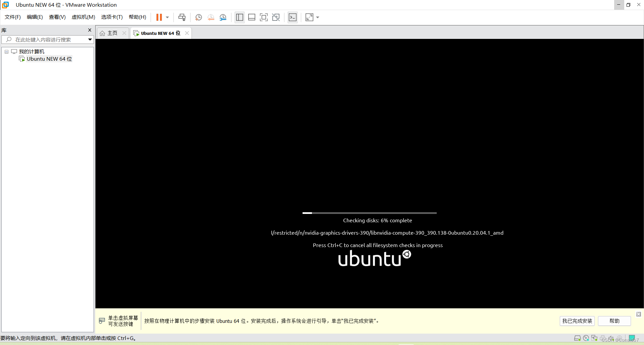Open the 文件(F) menu
Image resolution: width=644 pixels, height=345 pixels.
[13, 17]
